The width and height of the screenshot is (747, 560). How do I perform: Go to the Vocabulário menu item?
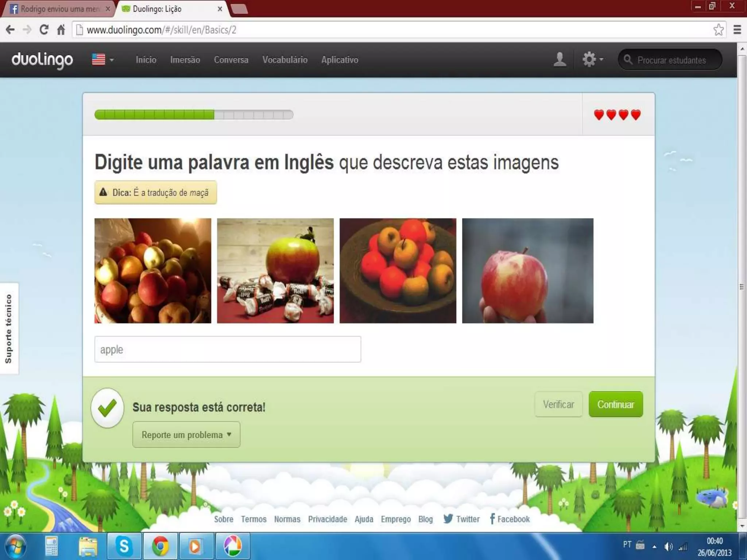(x=285, y=60)
